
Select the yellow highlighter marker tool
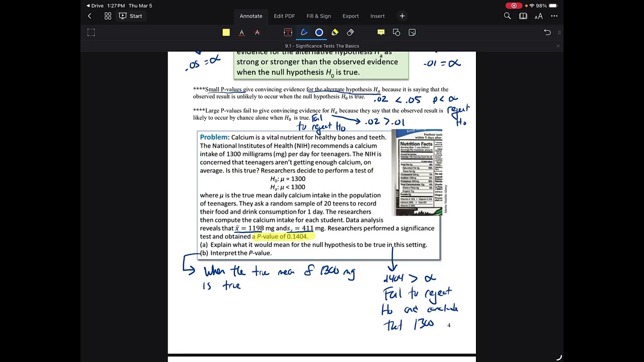pyautogui.click(x=335, y=32)
